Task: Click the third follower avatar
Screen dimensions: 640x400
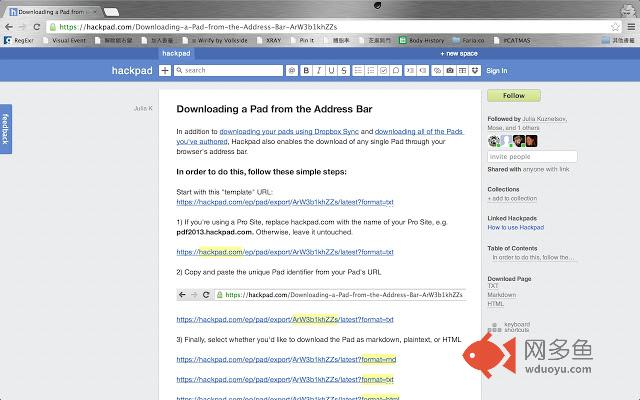Action: pyautogui.click(x=519, y=141)
